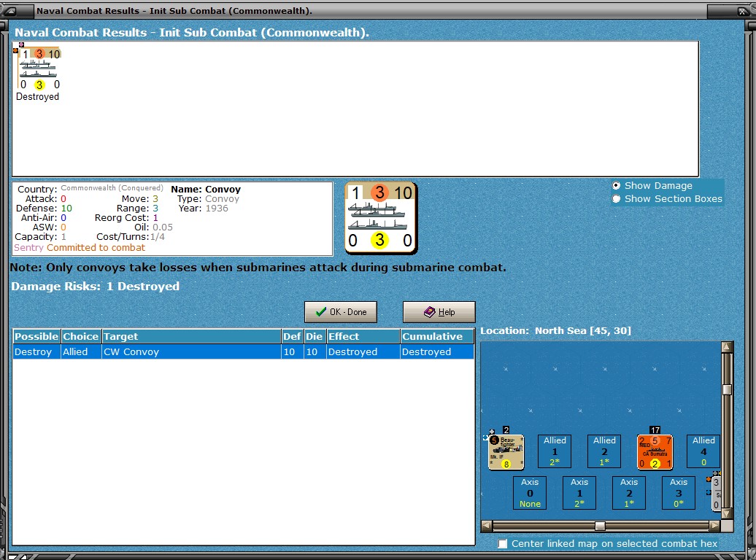Viewport: 756px width, 560px height.
Task: Click the Allied cell in the Choice column
Action: tap(81, 351)
